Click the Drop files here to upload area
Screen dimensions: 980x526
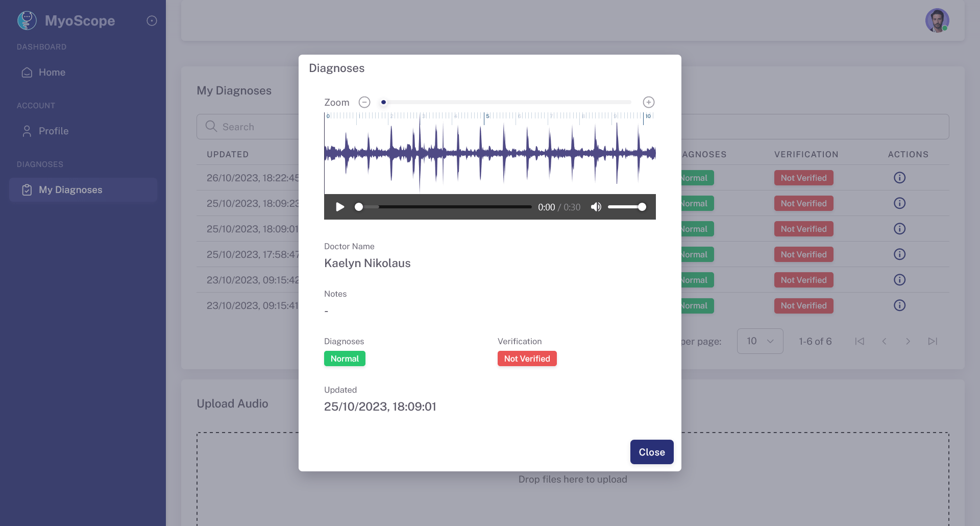[573, 479]
